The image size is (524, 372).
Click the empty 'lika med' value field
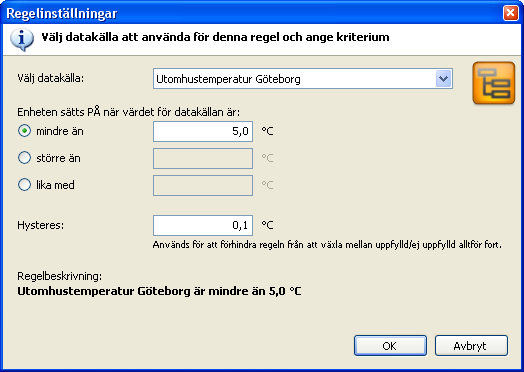203,185
